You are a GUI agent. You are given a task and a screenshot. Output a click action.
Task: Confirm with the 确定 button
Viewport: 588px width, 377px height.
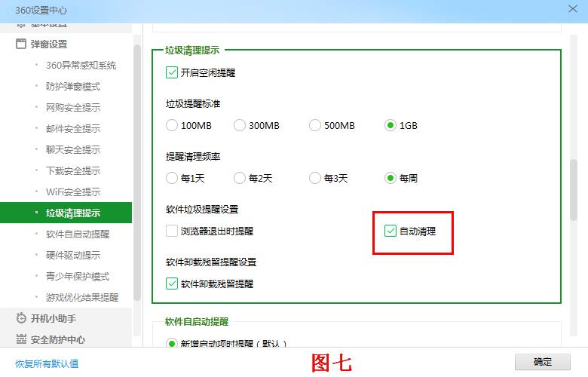(x=542, y=362)
